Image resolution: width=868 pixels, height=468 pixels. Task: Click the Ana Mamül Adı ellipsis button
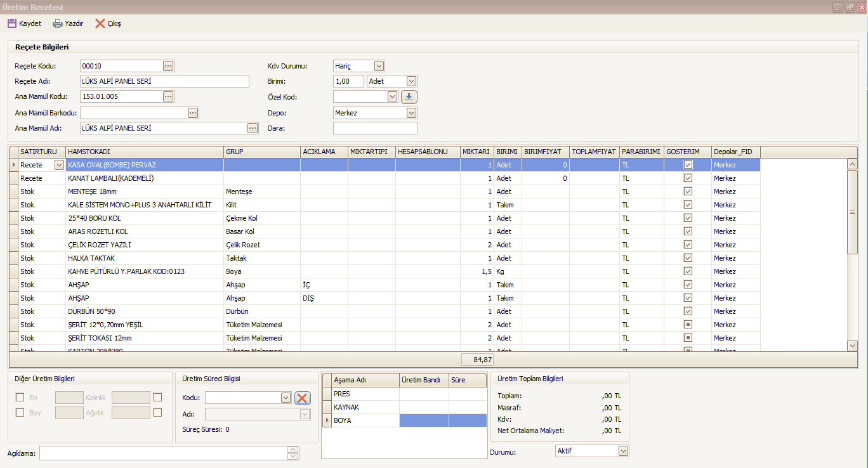(x=253, y=128)
